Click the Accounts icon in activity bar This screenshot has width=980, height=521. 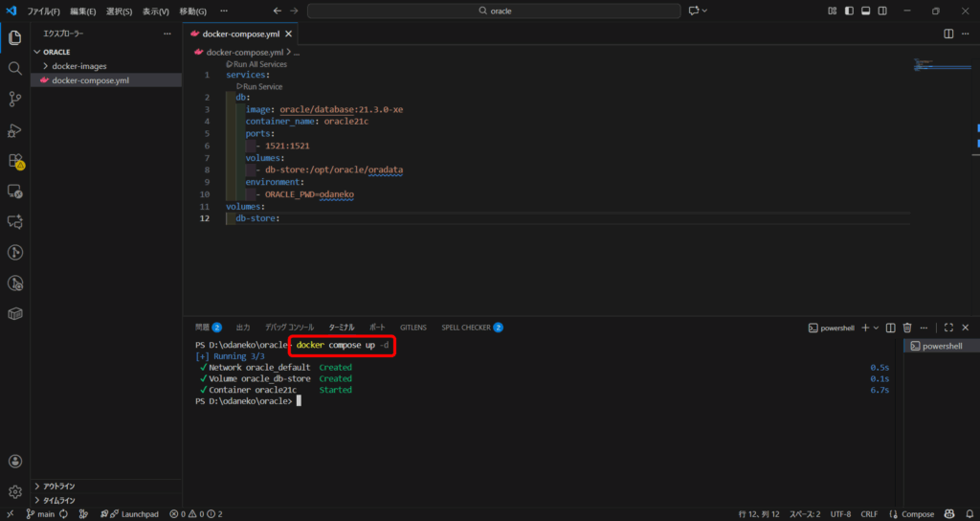(15, 461)
